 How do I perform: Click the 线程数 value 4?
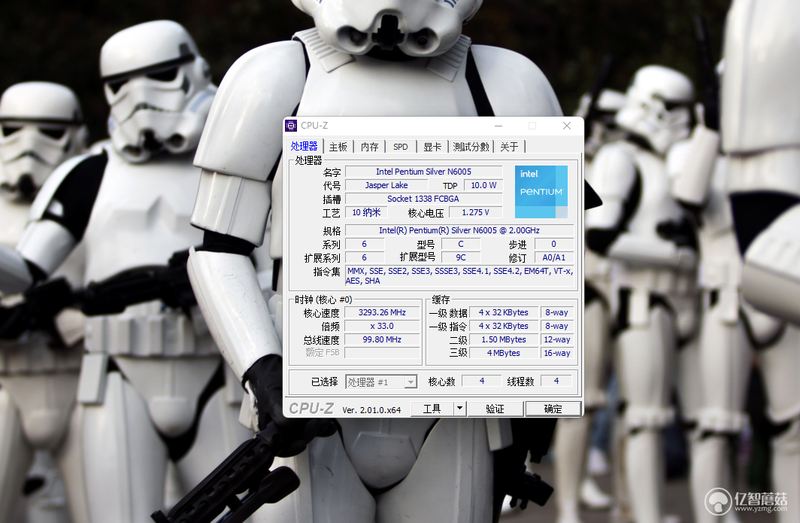(x=556, y=381)
